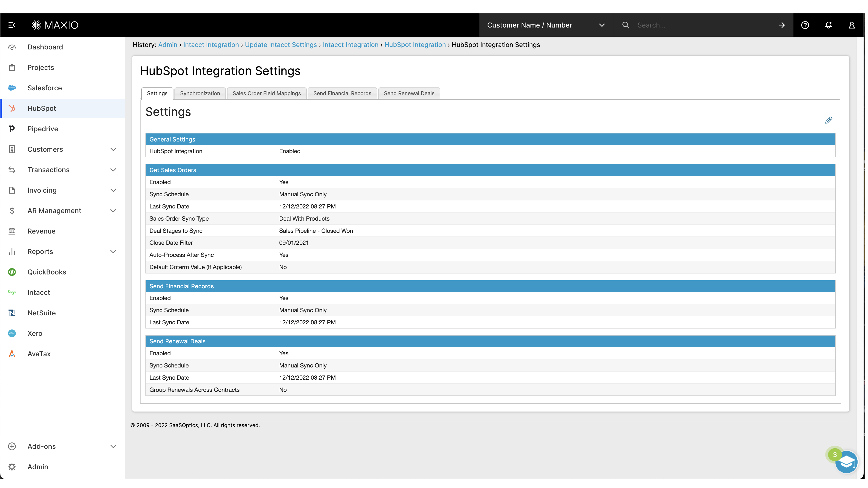Expand the Customers sidebar section
Screen dimensions: 868x488
point(113,149)
